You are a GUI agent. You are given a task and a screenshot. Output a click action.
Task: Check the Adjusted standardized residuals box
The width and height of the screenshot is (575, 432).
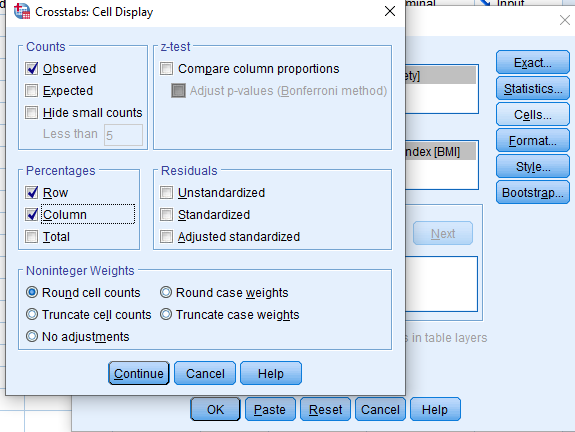[166, 237]
